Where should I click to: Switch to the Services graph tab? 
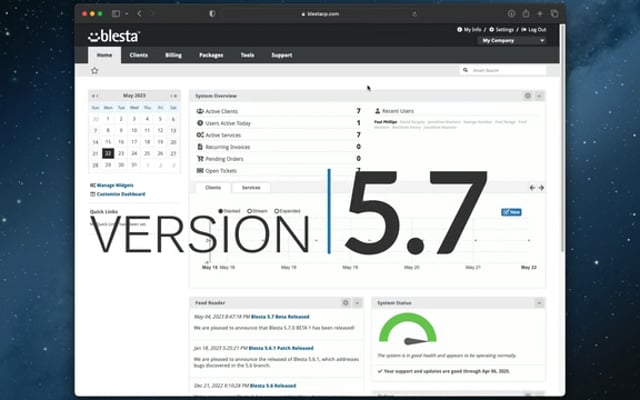tap(251, 187)
